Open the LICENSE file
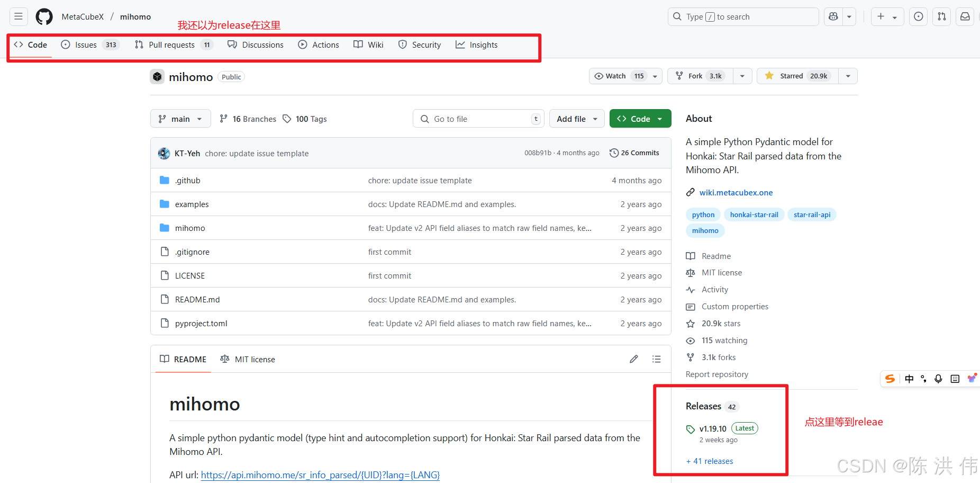The width and height of the screenshot is (980, 483). point(190,276)
